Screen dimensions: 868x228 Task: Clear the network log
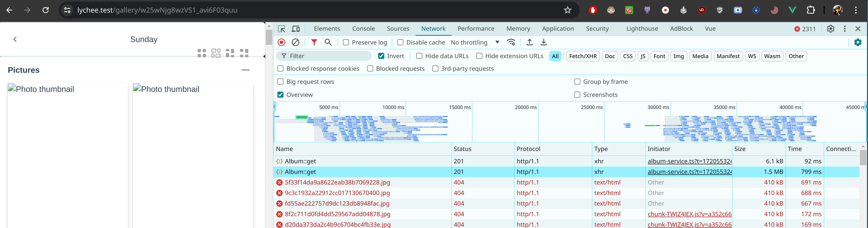tap(296, 42)
